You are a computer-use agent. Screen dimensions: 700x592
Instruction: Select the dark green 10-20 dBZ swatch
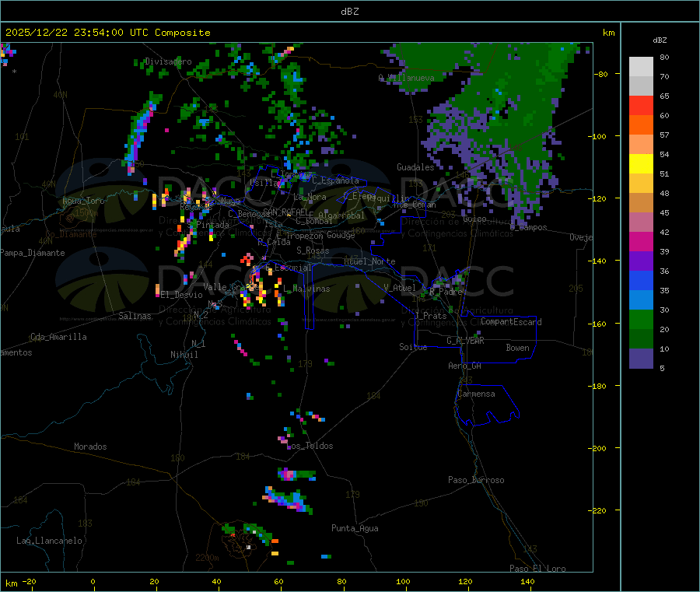(x=641, y=339)
